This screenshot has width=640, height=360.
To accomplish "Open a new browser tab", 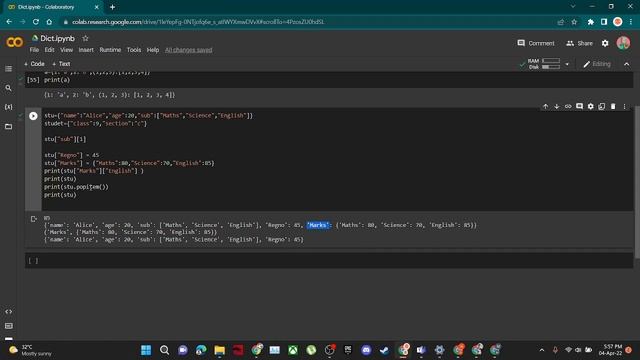I will (112, 7).
